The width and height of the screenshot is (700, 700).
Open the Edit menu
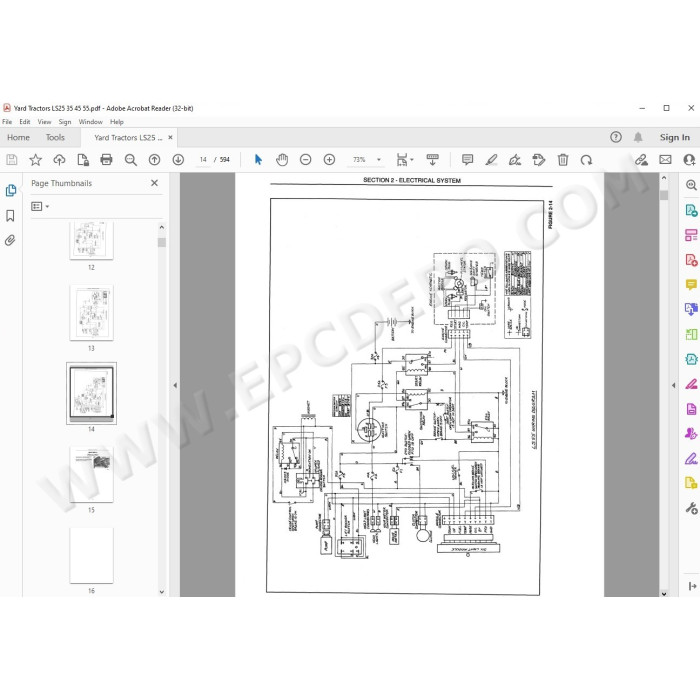25,121
